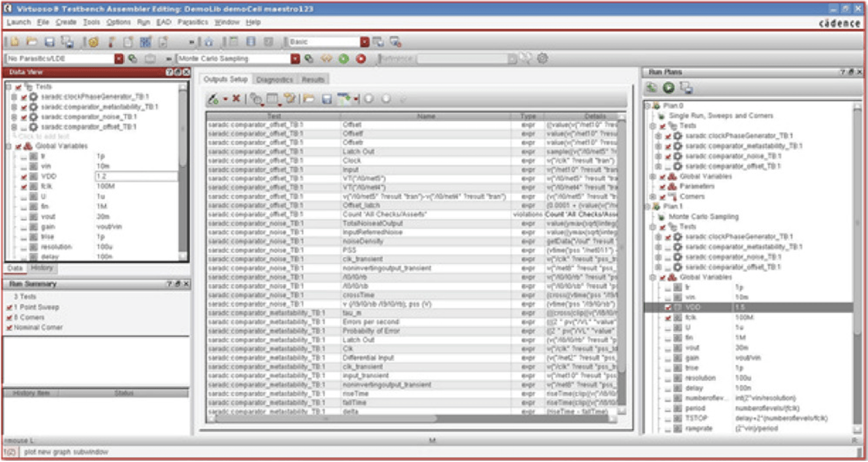The width and height of the screenshot is (868, 462).
Task: Toggle the Parameters checkbox under Plan.0
Action: (x=663, y=186)
